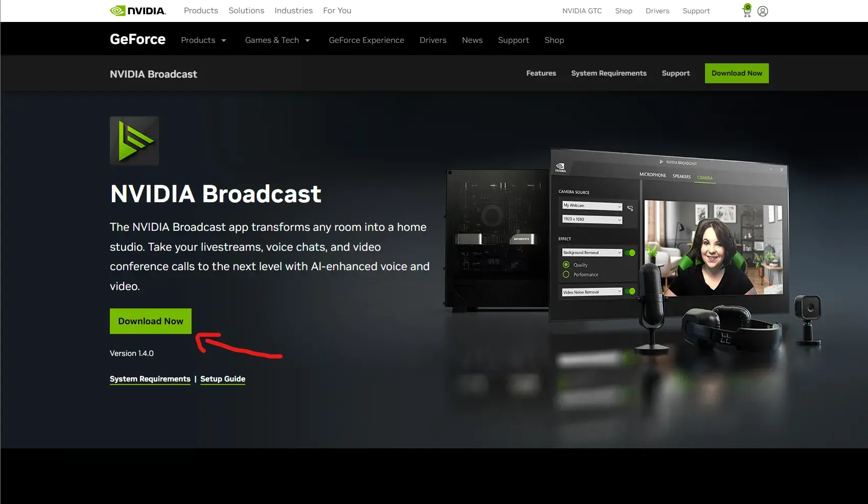Open the GeForce Experience menu item
Viewport: 868px width, 504px height.
366,40
